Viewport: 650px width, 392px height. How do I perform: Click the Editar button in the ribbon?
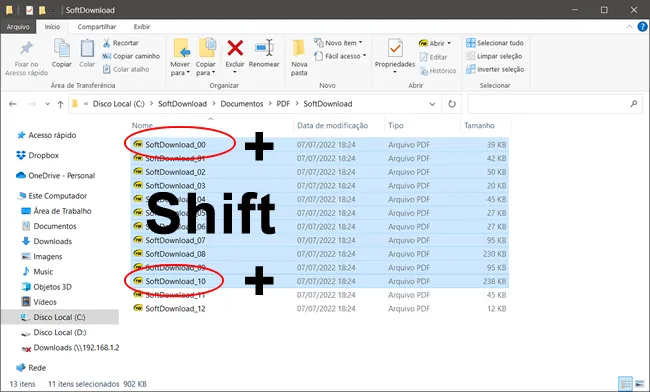pos(434,57)
